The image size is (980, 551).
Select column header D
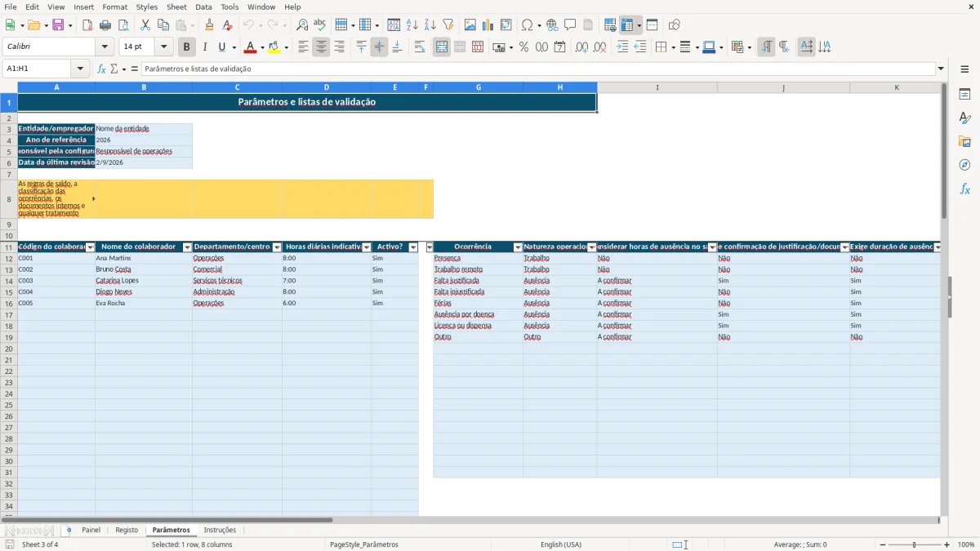pos(327,87)
